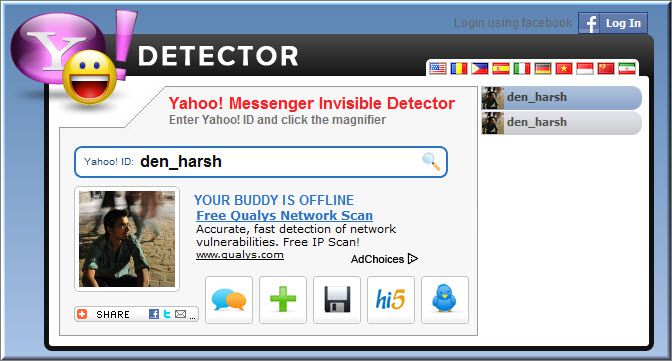Click the "Login using facebook" text
Image resolution: width=672 pixels, height=361 pixels.
tap(513, 23)
